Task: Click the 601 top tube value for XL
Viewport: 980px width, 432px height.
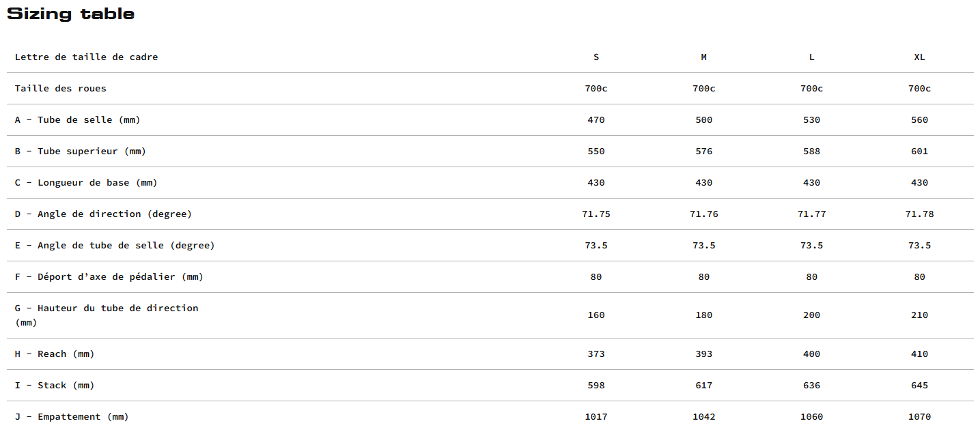Action: tap(920, 152)
